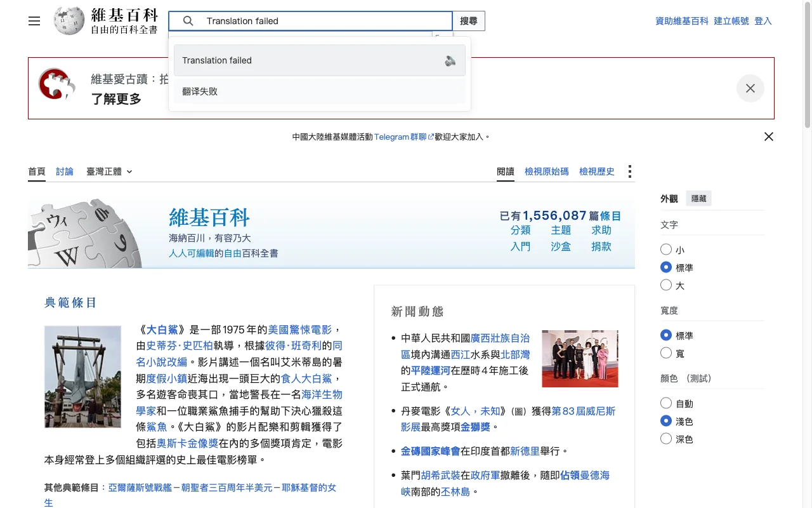This screenshot has height=508, width=812.
Task: Click the 人人可編輯 link
Action: coord(191,253)
